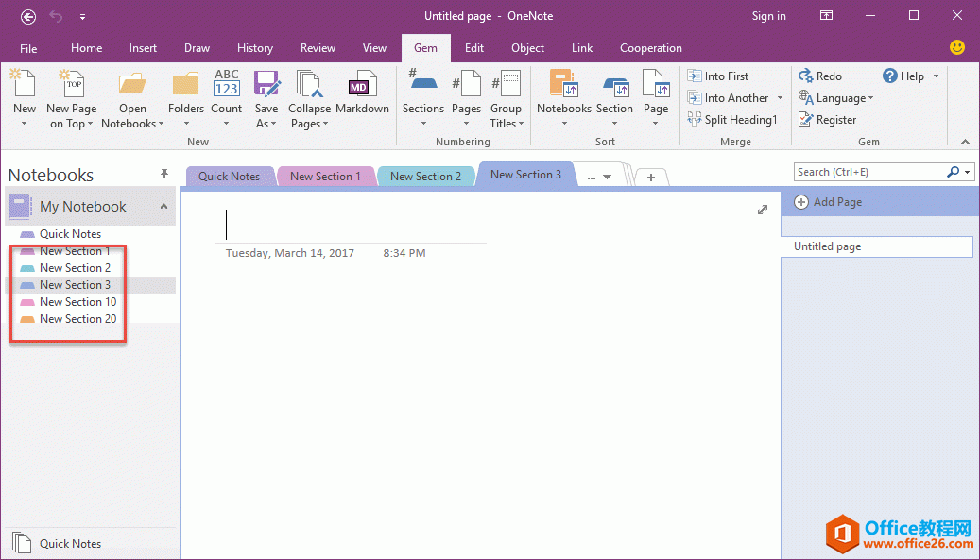Screen dimensions: 980x560
Task: Click the New Page on Top icon
Action: [71, 92]
